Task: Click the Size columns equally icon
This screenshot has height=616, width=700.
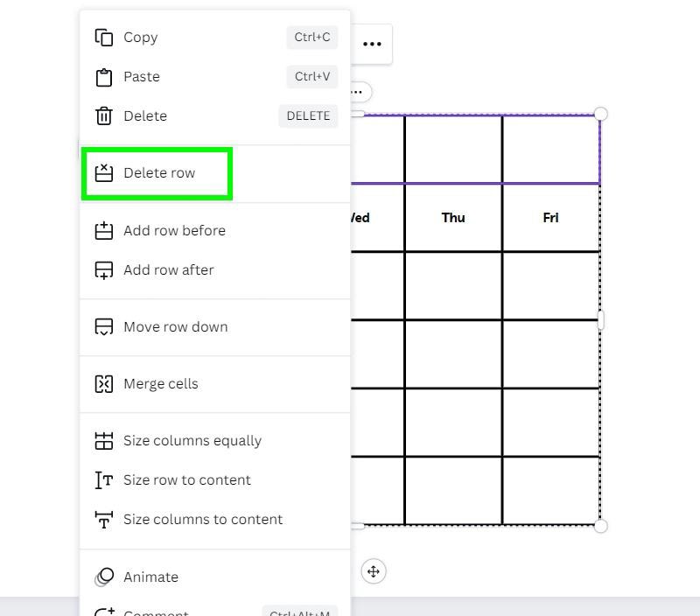Action: tap(104, 441)
